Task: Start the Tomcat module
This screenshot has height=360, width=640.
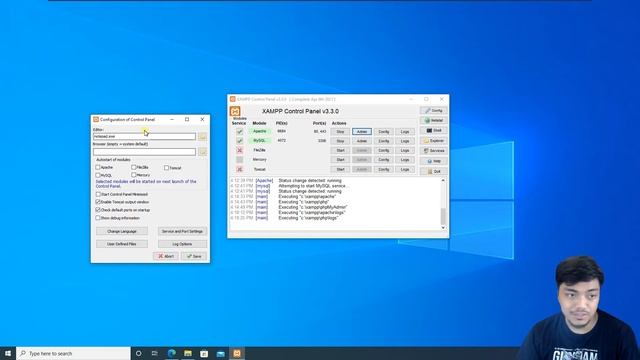Action: coord(340,169)
